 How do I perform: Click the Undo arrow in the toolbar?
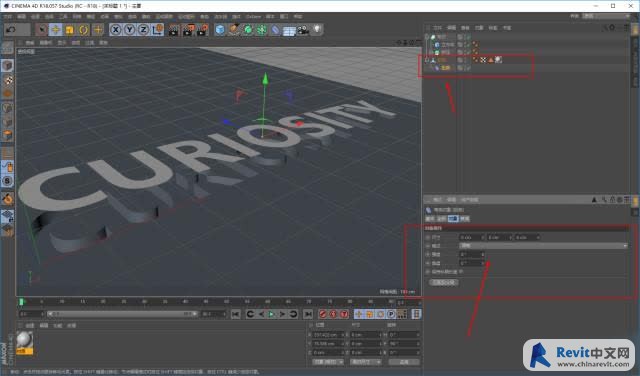[11, 30]
